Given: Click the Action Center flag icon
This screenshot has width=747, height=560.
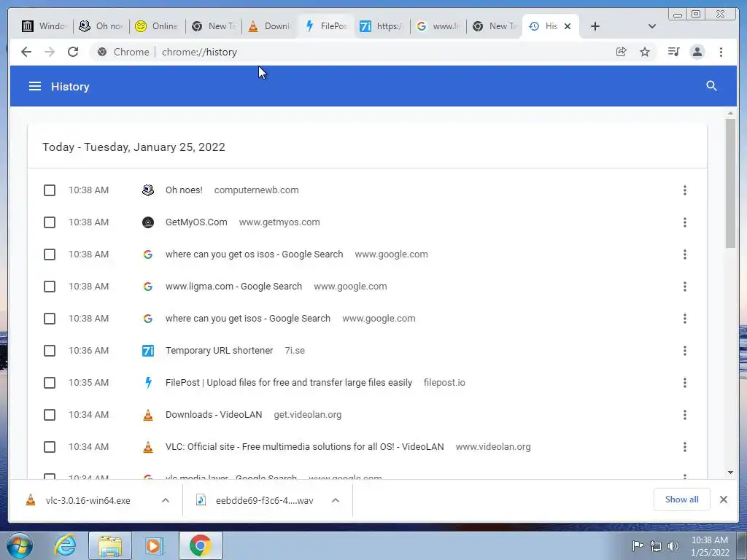Looking at the screenshot, I should [x=638, y=545].
